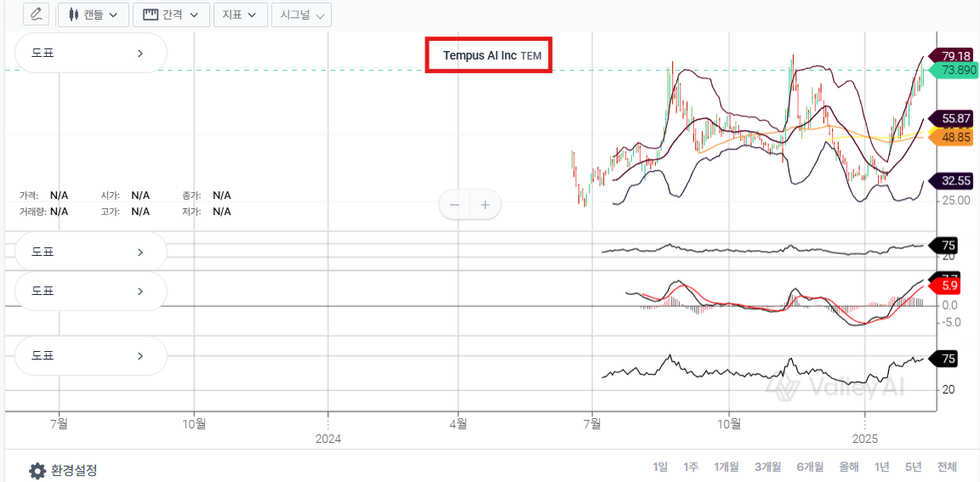This screenshot has height=482, width=980.
Task: Click the orange 48.85 moving average label
Action: [x=951, y=137]
